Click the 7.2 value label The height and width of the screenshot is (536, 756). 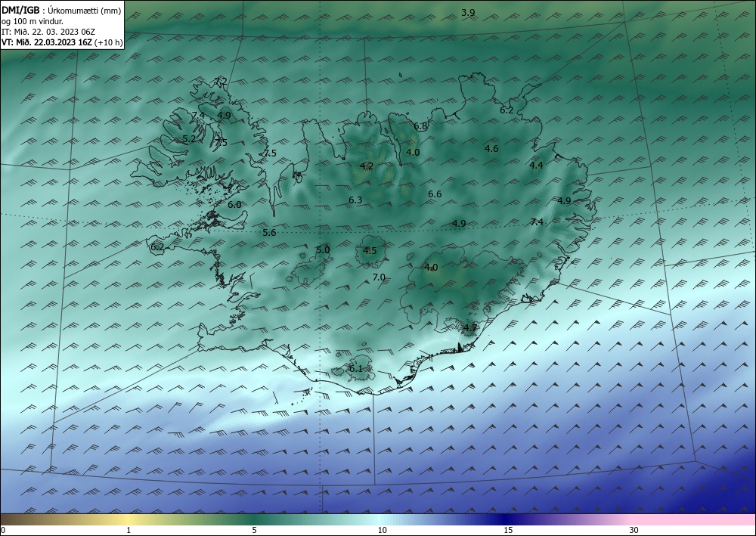pyautogui.click(x=221, y=81)
